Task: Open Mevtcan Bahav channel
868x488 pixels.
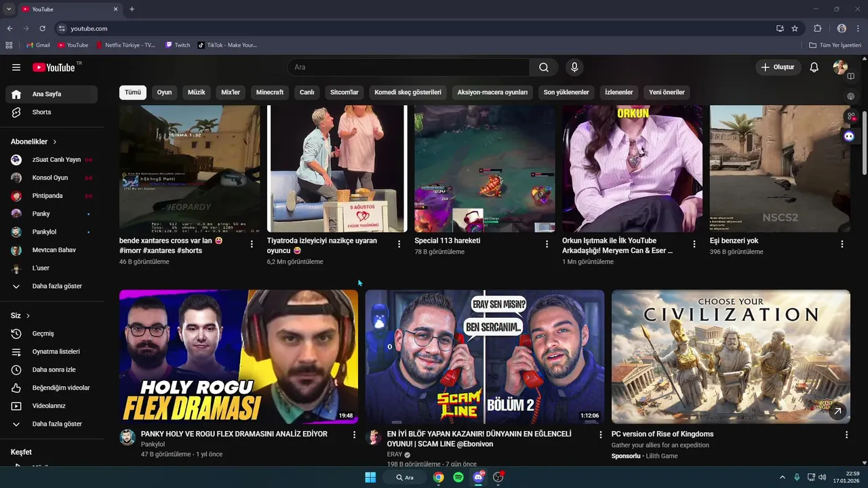Action: (x=52, y=250)
